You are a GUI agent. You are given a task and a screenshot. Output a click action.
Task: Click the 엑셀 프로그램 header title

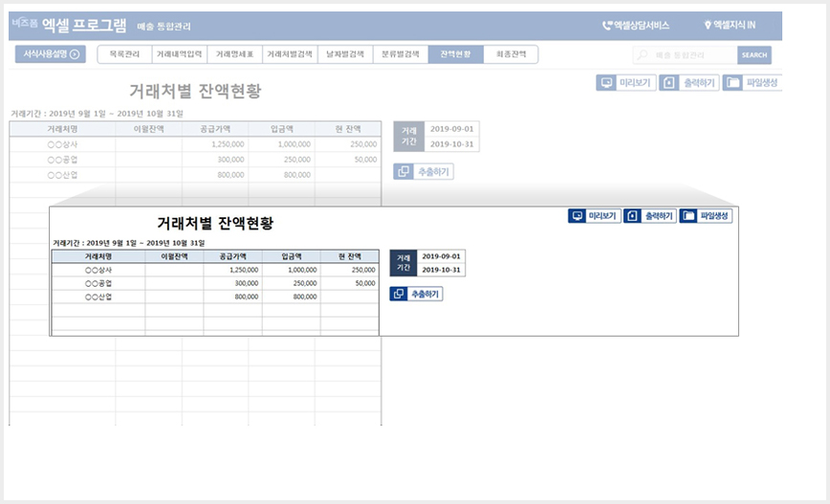[83, 24]
